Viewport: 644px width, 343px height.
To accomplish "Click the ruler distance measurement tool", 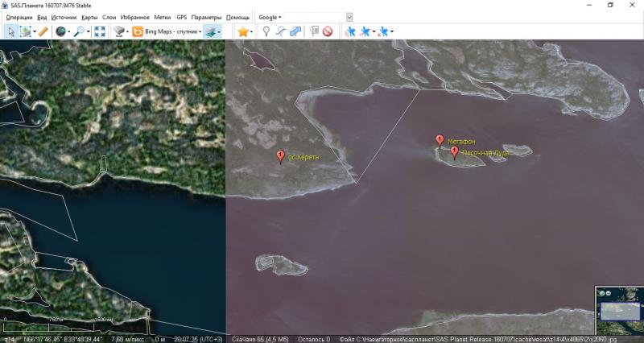I will 43,31.
